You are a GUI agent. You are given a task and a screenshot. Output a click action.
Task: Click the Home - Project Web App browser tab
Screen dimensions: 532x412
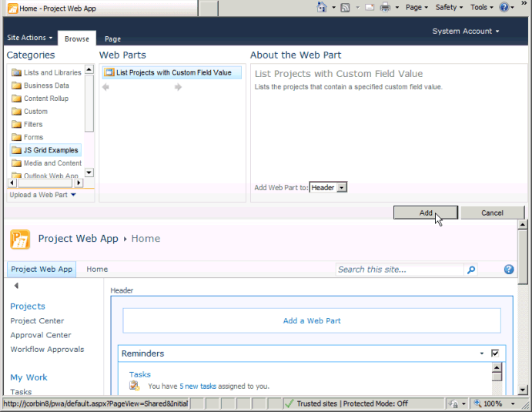point(102,8)
